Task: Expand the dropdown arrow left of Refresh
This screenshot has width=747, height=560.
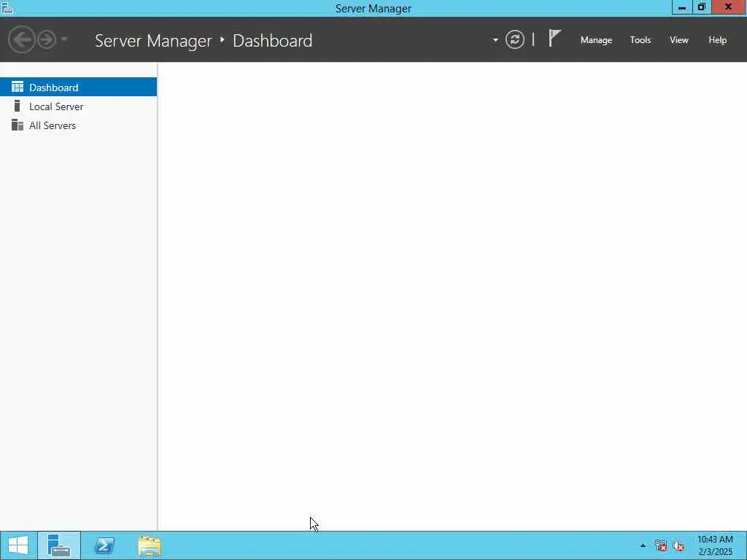Action: [x=495, y=40]
